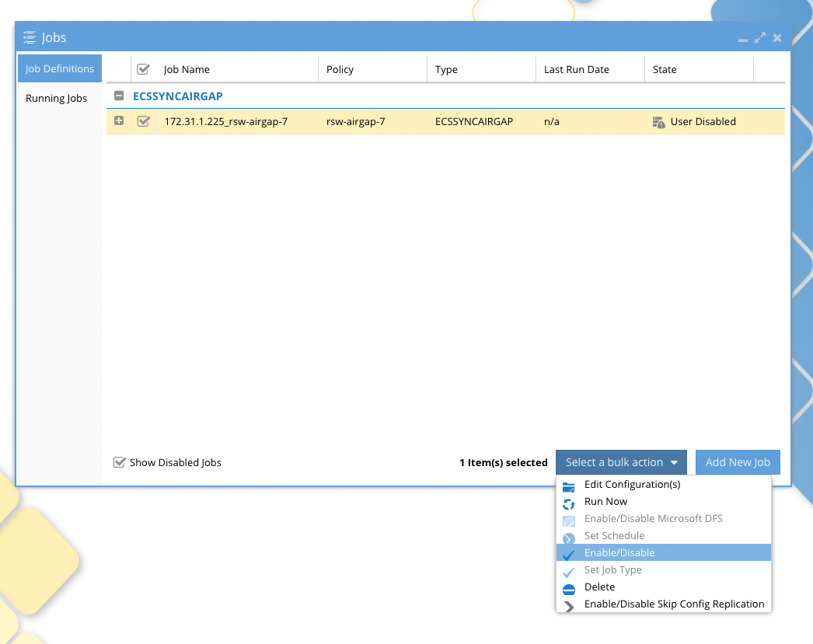
Task: Expand the 172.31.1.225_rsw-airgap-7 job row
Action: 118,121
